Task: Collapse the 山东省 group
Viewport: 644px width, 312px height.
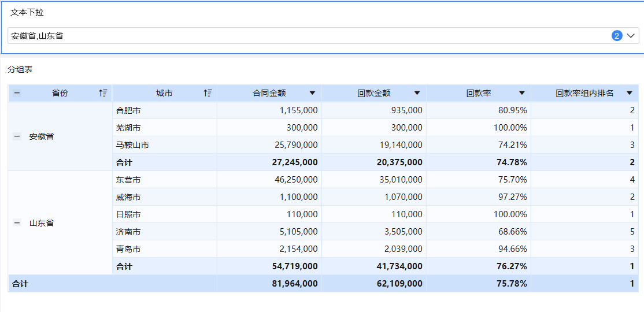Action: pos(17,223)
